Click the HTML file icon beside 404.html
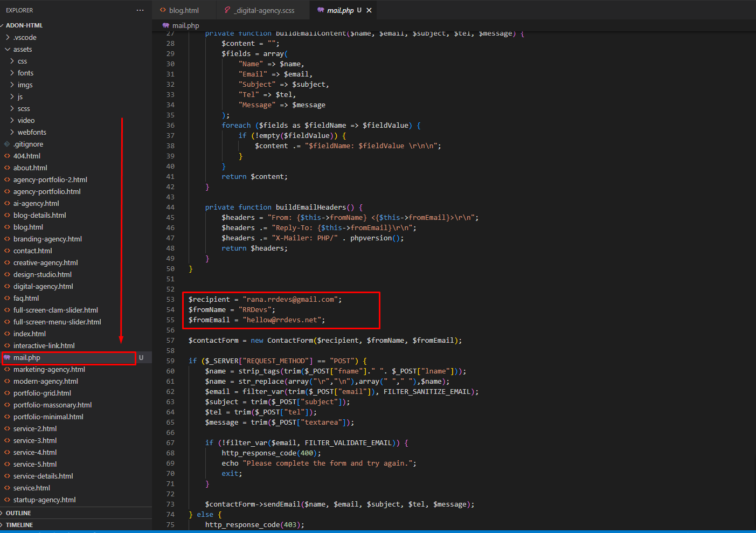Screen dimensions: 756x533 pos(7,156)
